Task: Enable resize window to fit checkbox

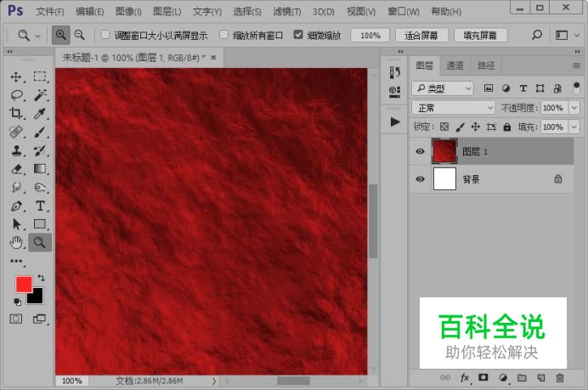Action: point(105,35)
